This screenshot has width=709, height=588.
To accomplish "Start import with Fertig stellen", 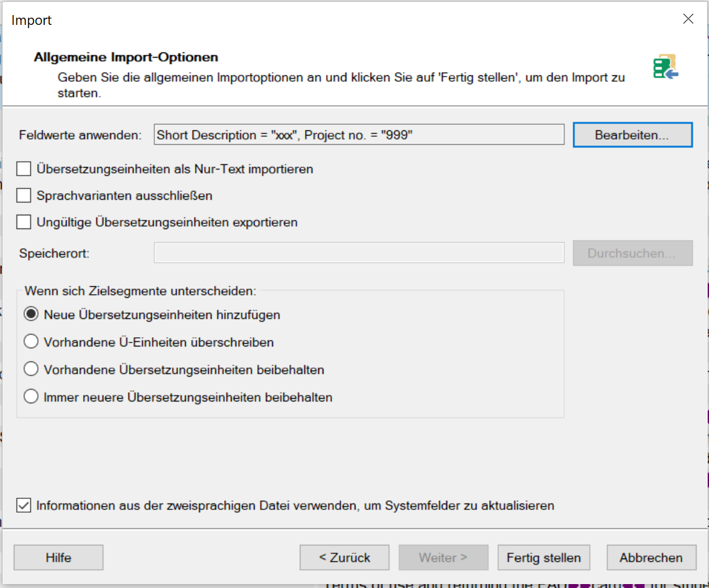I will click(x=543, y=558).
